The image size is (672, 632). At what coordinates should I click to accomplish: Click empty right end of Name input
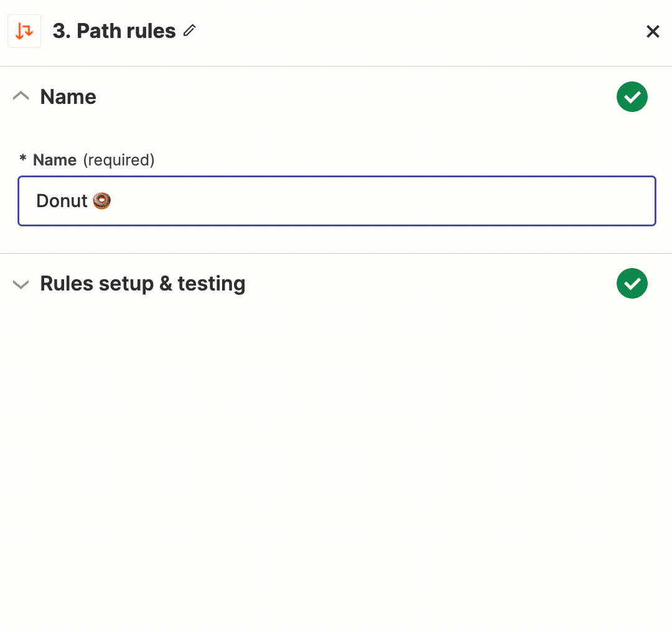click(591, 201)
